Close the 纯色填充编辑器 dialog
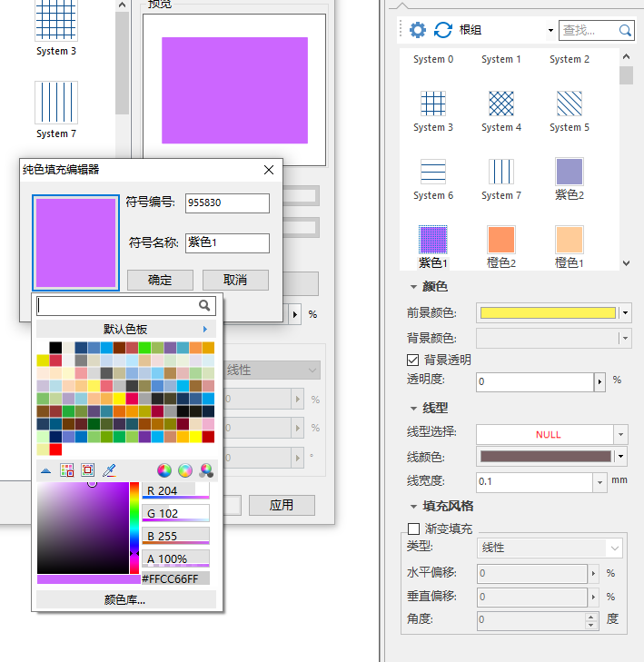The image size is (644, 662). click(x=269, y=170)
